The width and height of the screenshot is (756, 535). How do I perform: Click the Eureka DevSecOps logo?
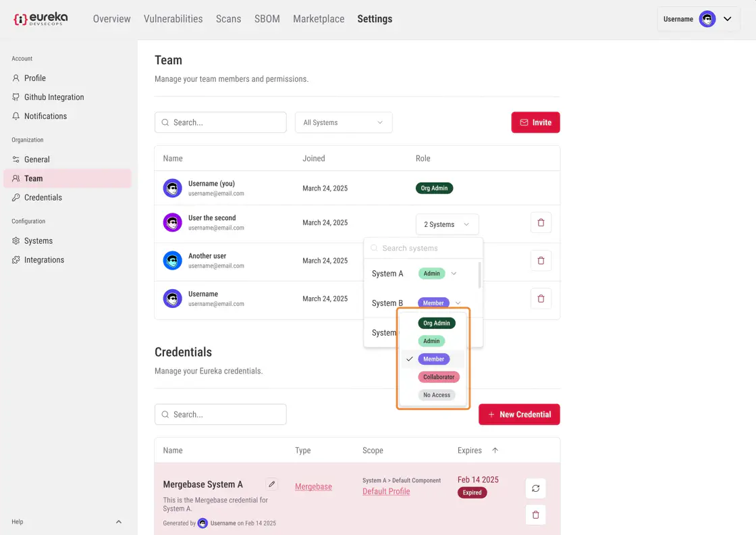pos(40,19)
